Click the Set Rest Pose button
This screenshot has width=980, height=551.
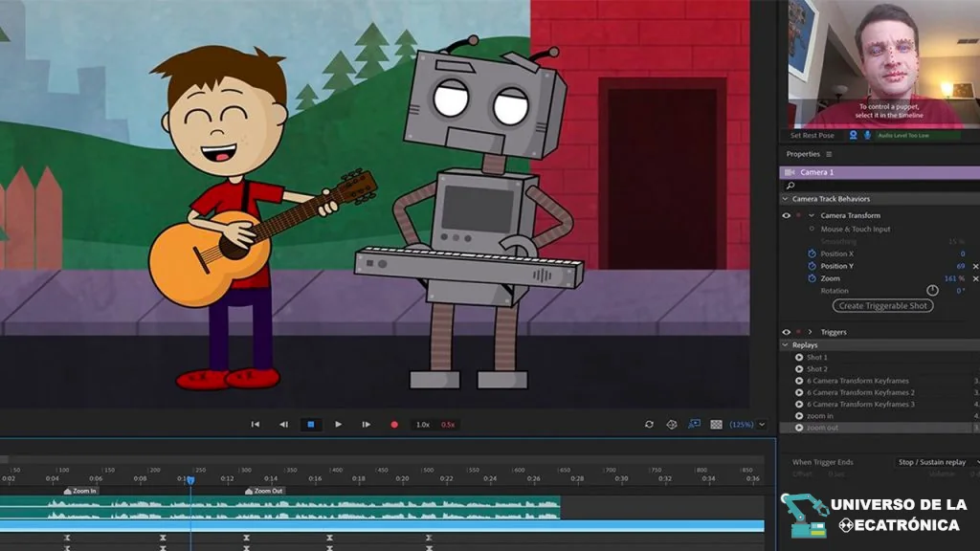813,135
